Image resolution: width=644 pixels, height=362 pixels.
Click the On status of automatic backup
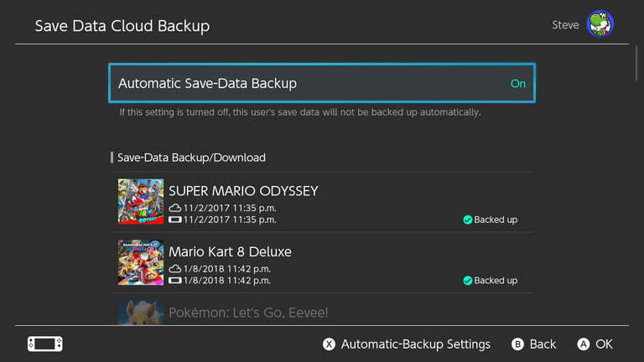point(518,83)
